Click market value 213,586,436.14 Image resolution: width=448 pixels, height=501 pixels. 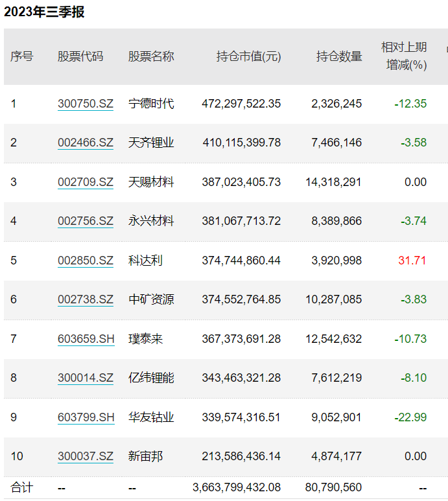[241, 456]
